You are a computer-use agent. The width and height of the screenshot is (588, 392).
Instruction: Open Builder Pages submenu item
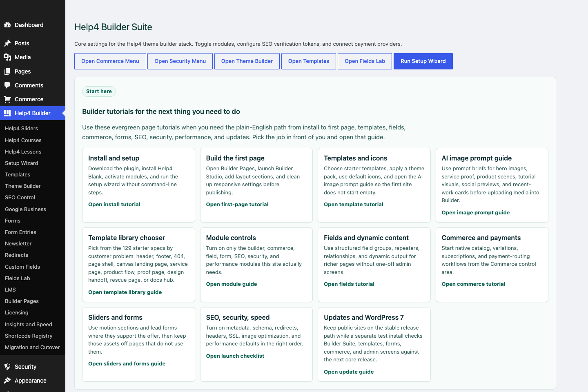pyautogui.click(x=22, y=301)
